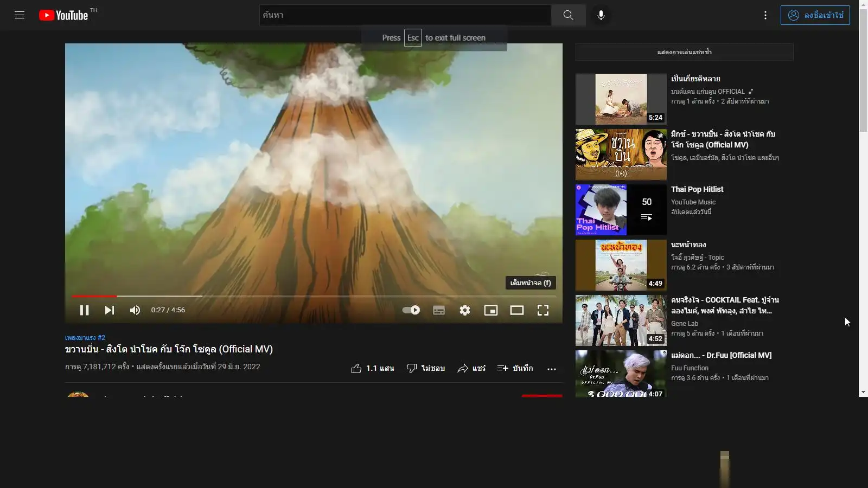Open the นะหน้าทอง video thumbnail
Viewport: 868px width, 488px height.
coord(621,265)
